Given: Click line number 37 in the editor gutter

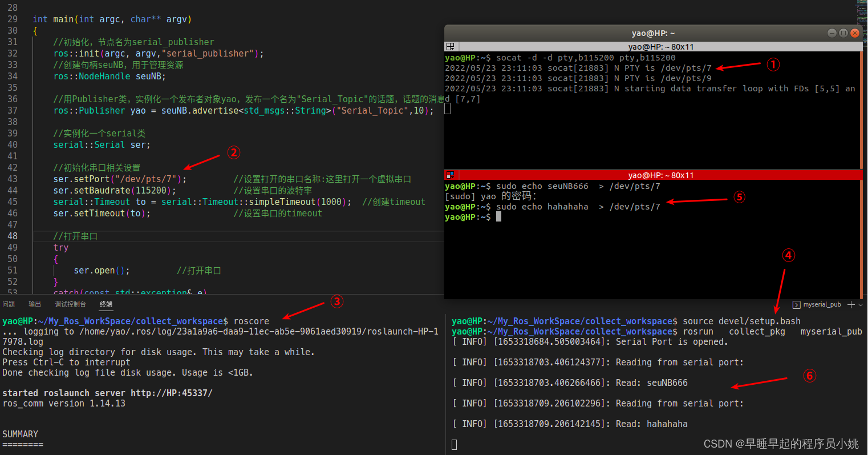Looking at the screenshot, I should click(13, 110).
